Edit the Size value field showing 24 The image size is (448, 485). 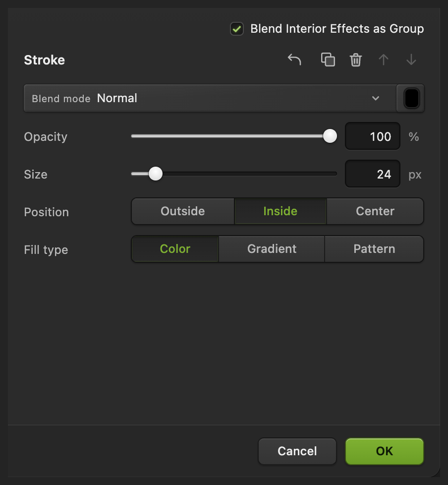pos(373,174)
